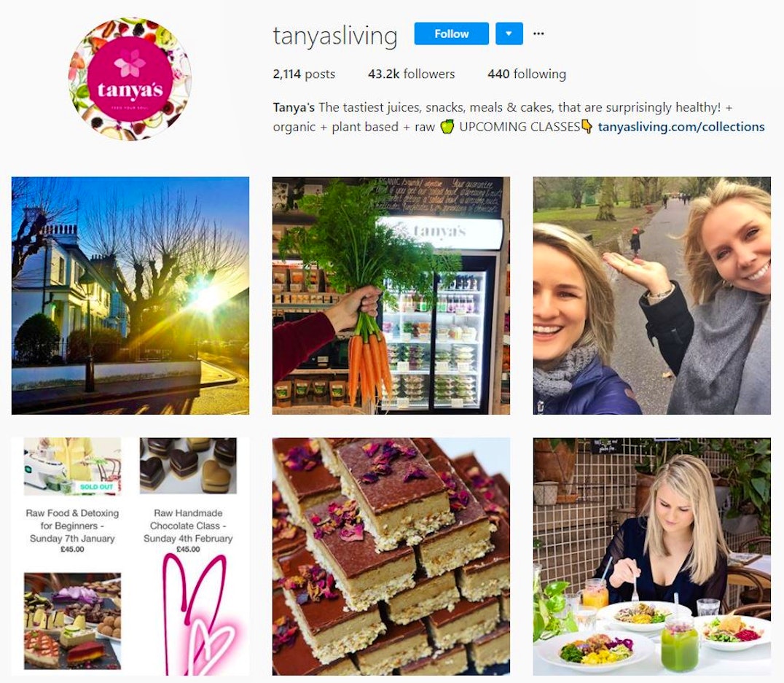This screenshot has width=784, height=683.
Task: Open the three-dots options menu
Action: (538, 34)
